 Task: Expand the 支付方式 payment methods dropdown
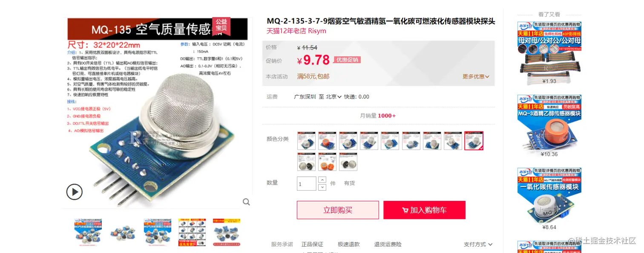point(478,244)
